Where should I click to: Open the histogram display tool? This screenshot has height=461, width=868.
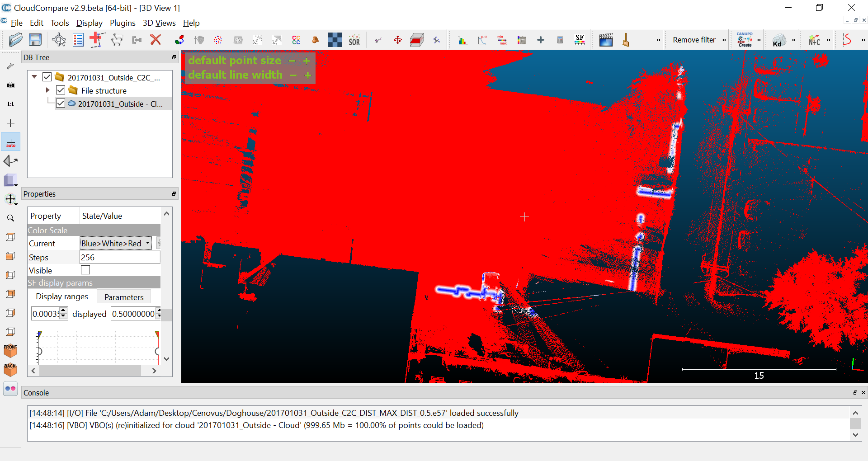point(462,40)
